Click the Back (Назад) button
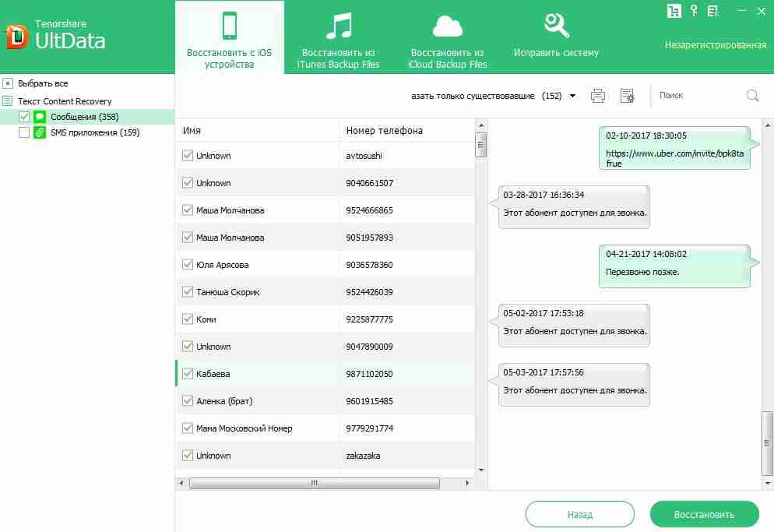 click(x=580, y=514)
